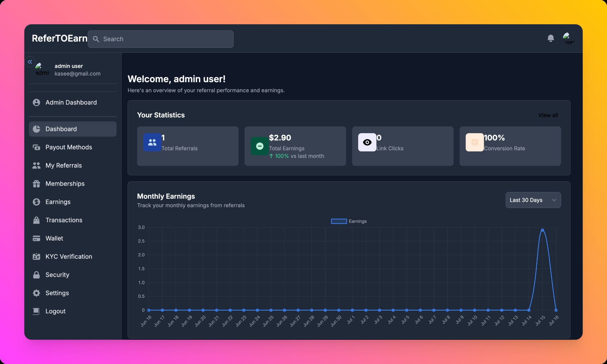This screenshot has height=364, width=607.
Task: Click the Payout Methods card icon
Action: point(36,147)
